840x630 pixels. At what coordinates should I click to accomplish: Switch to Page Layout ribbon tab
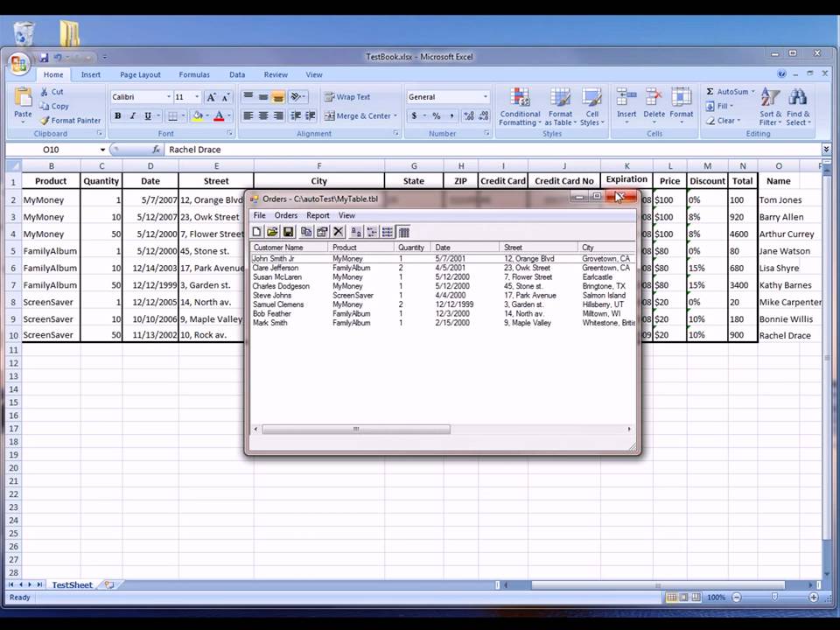(140, 74)
